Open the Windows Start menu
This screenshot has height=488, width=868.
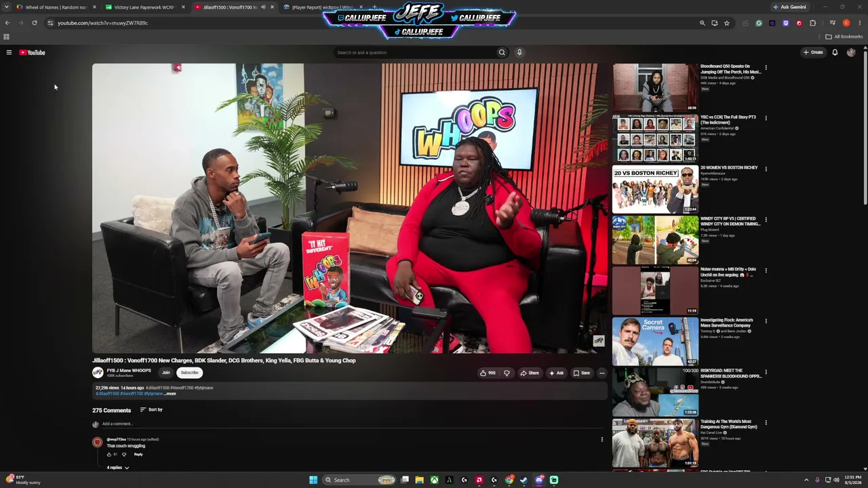click(313, 480)
